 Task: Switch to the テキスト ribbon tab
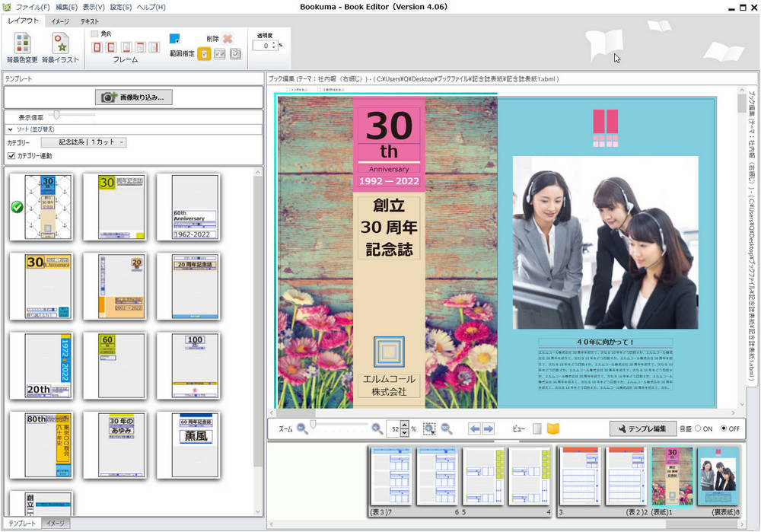(x=89, y=21)
